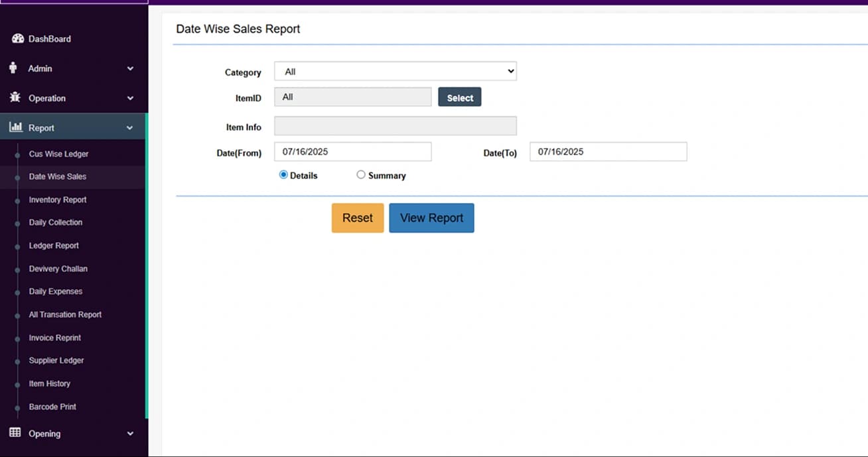Select the Summary radio button
The image size is (868, 457).
[361, 175]
